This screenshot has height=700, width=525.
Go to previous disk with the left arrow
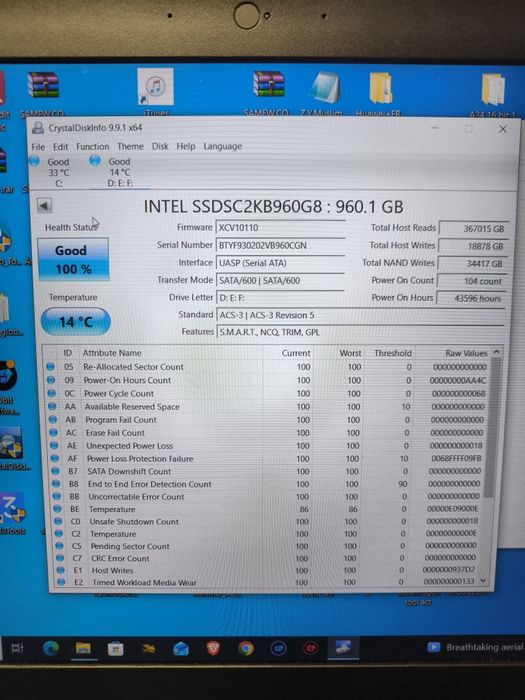point(44,206)
